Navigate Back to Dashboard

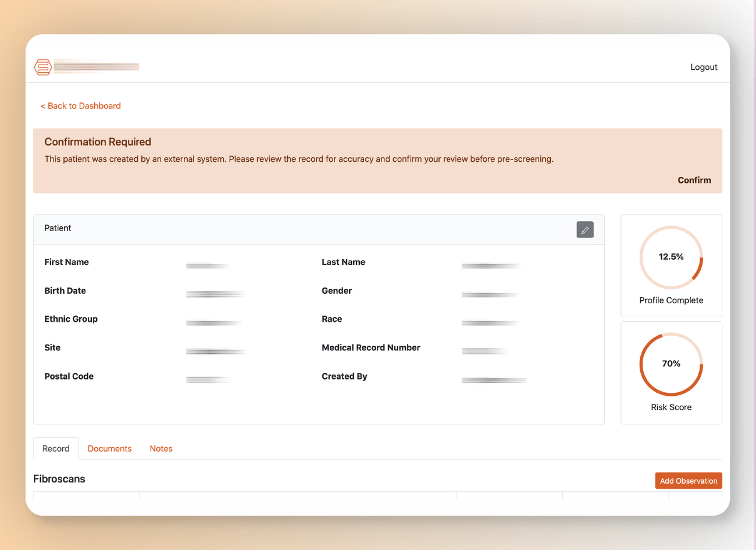(80, 105)
